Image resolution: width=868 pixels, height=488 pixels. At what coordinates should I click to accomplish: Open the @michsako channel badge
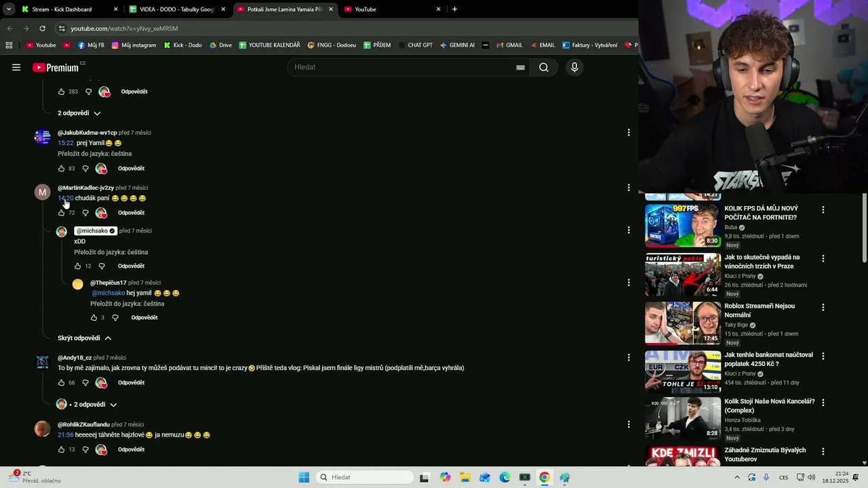coord(96,230)
